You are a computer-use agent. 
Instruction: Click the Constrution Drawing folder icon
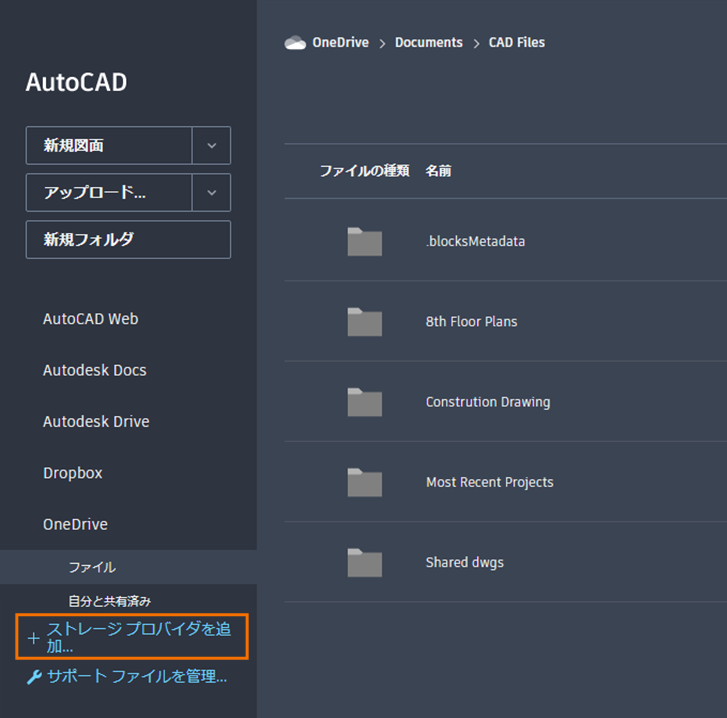click(364, 402)
